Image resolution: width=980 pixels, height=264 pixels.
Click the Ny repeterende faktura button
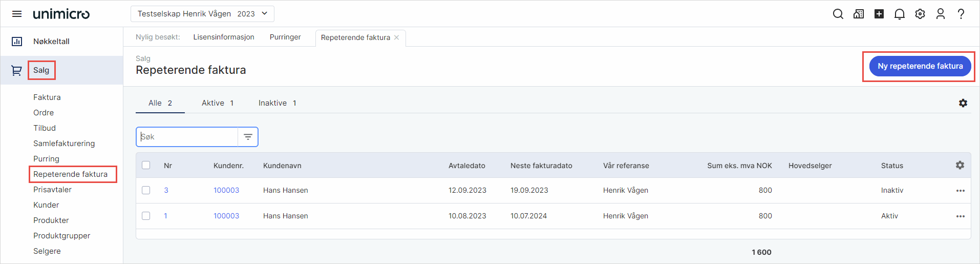920,66
